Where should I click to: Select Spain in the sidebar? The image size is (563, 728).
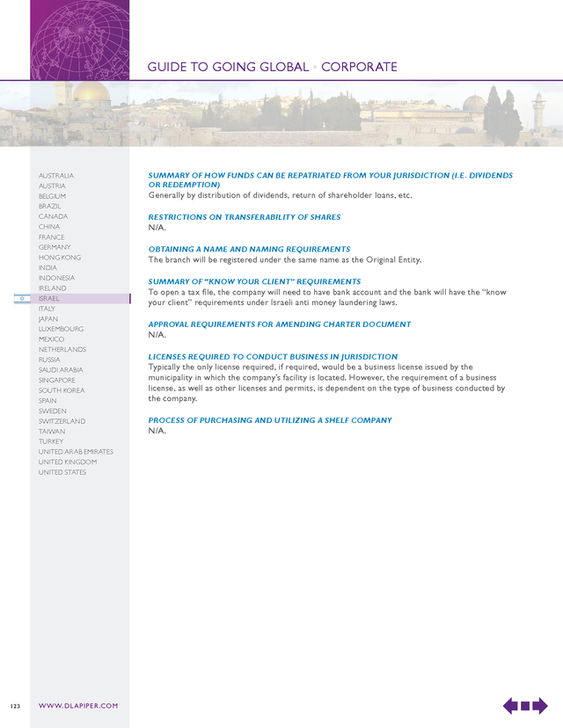click(x=48, y=400)
